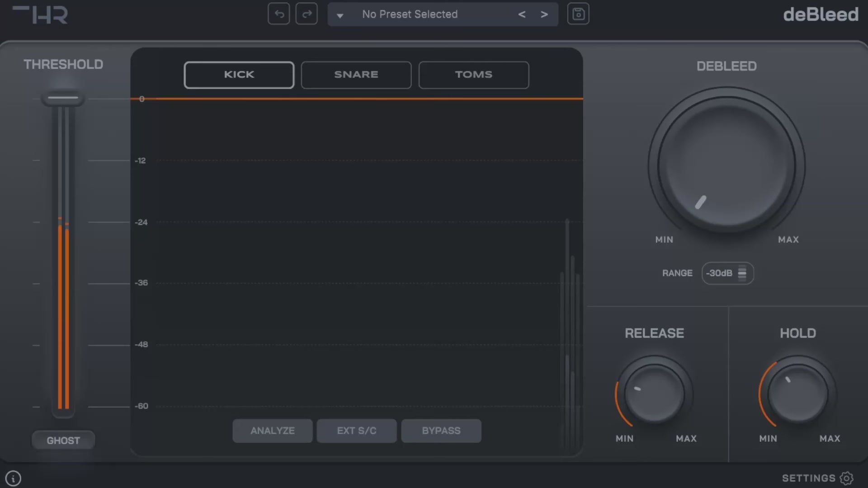Select the Kick drum button
Viewport: 868px width, 488px height.
239,75
